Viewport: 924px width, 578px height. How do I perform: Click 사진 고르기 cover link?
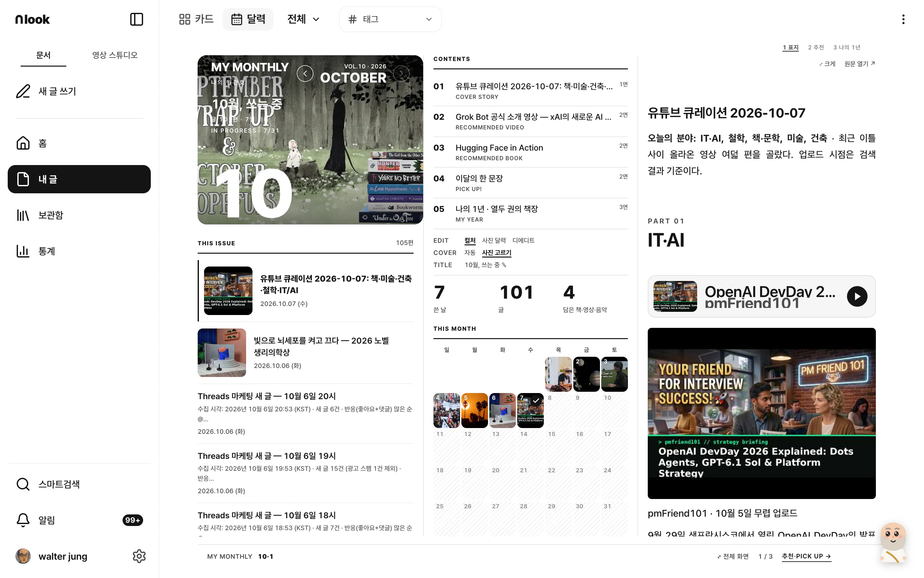496,253
